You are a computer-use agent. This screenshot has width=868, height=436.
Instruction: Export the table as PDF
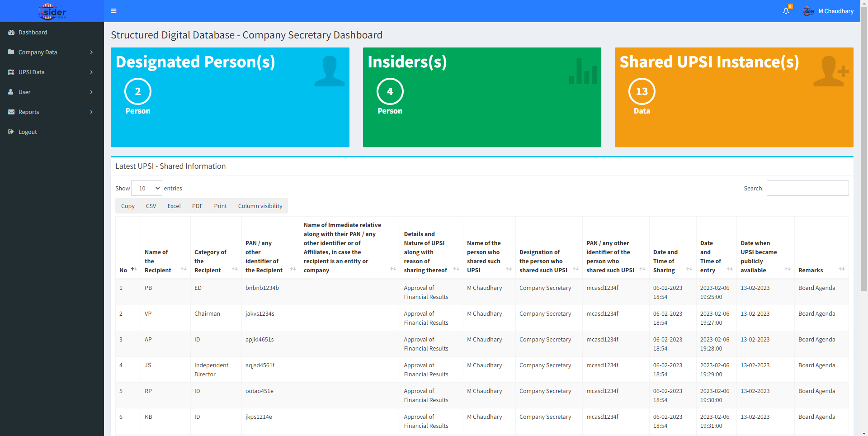(197, 206)
